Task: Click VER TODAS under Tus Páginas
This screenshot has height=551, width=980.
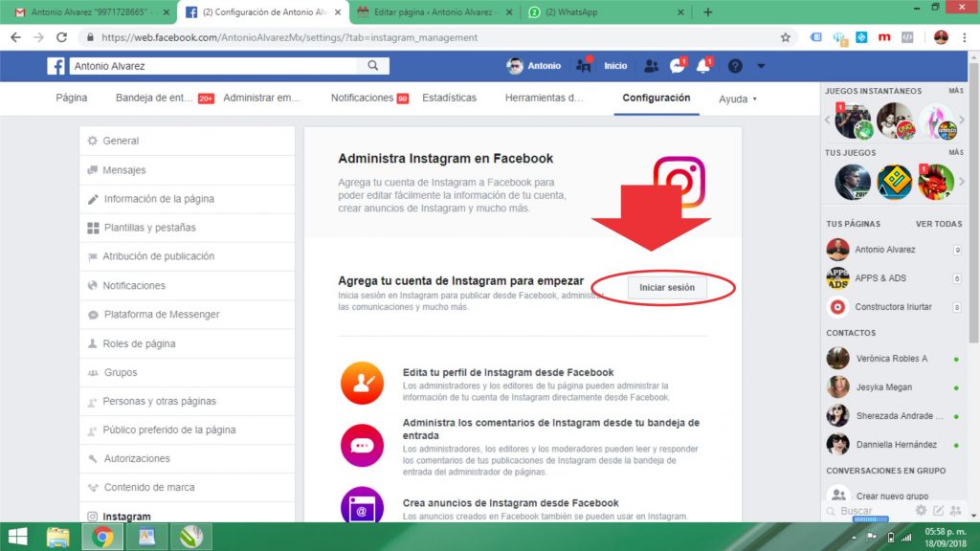Action: click(x=939, y=224)
